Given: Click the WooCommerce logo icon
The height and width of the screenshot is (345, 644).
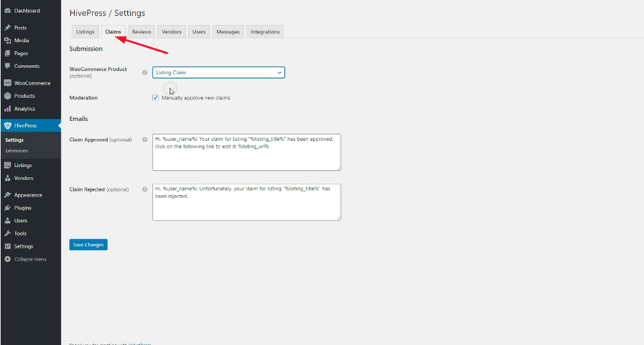Looking at the screenshot, I should point(8,83).
